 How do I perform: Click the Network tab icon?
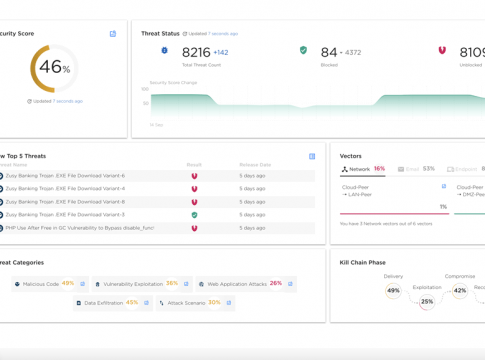344,169
